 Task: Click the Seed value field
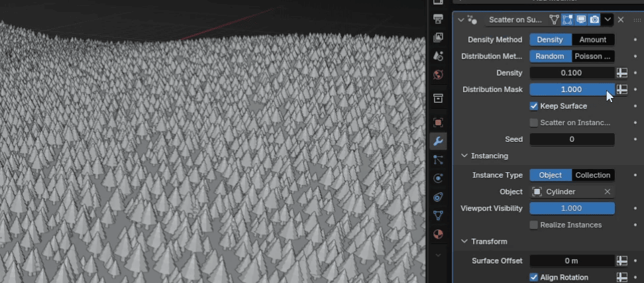pos(571,139)
